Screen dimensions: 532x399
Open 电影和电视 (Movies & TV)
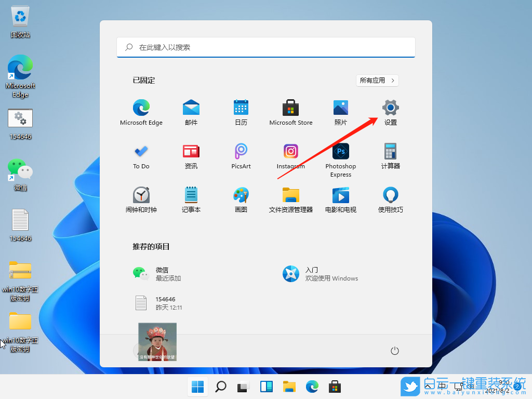340,199
